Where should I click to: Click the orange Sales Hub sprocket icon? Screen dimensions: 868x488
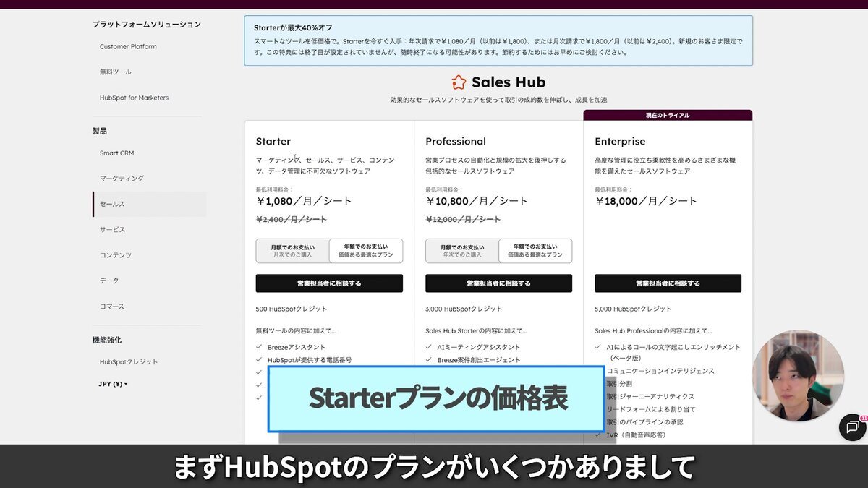coord(459,82)
